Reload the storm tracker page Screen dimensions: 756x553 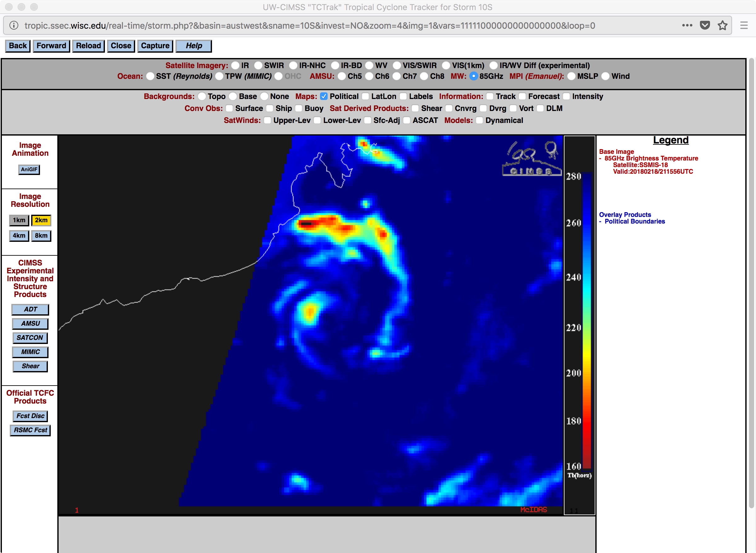tap(88, 46)
